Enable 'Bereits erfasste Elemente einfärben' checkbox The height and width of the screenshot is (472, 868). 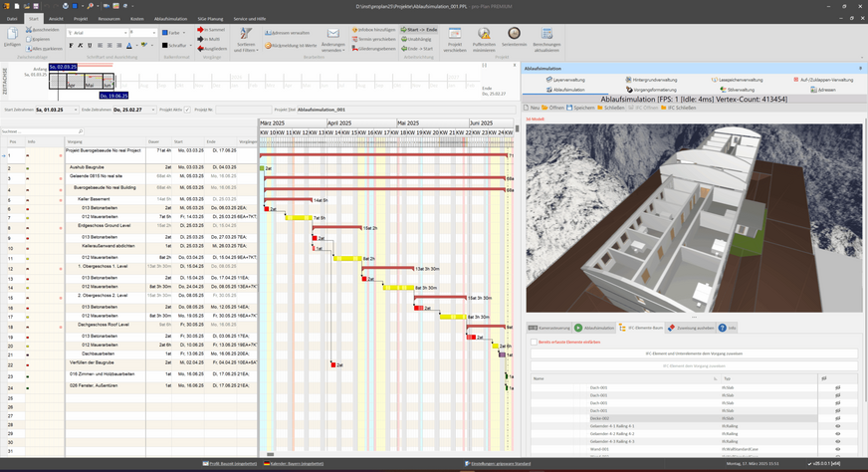pos(534,341)
